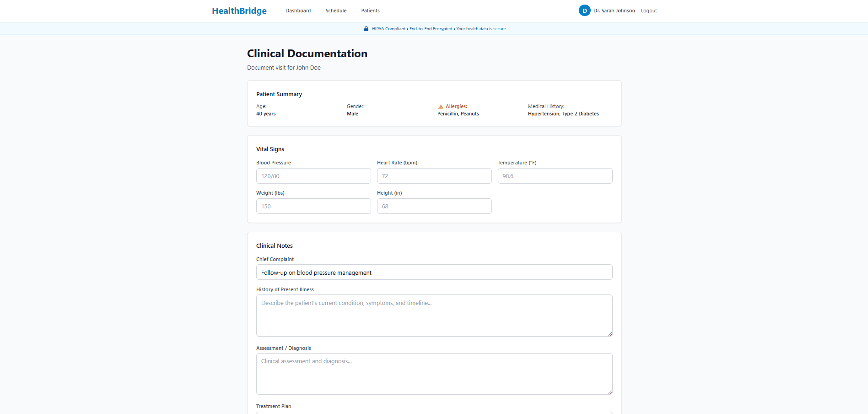
Task: Click the Logout link
Action: point(648,11)
